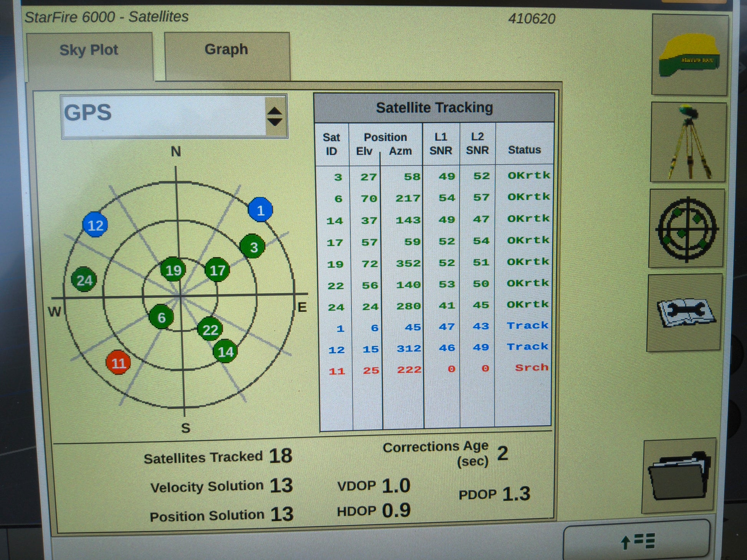Click green satellite 14 marker
The image size is (747, 560).
click(x=225, y=351)
